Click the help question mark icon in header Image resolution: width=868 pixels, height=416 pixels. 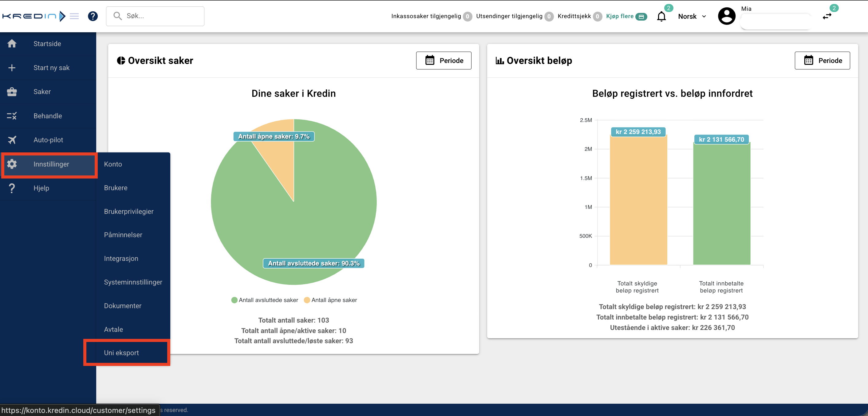(x=93, y=16)
